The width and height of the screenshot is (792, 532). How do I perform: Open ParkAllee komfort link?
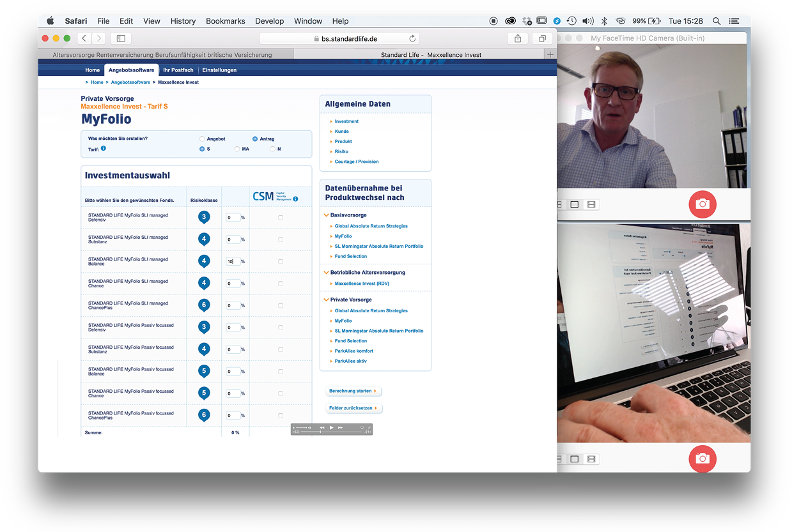354,351
